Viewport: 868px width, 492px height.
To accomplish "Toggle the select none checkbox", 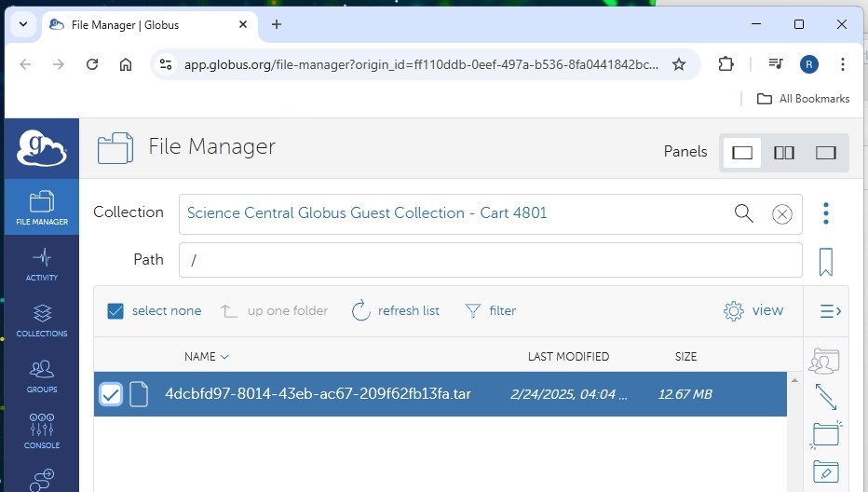I will [x=115, y=311].
